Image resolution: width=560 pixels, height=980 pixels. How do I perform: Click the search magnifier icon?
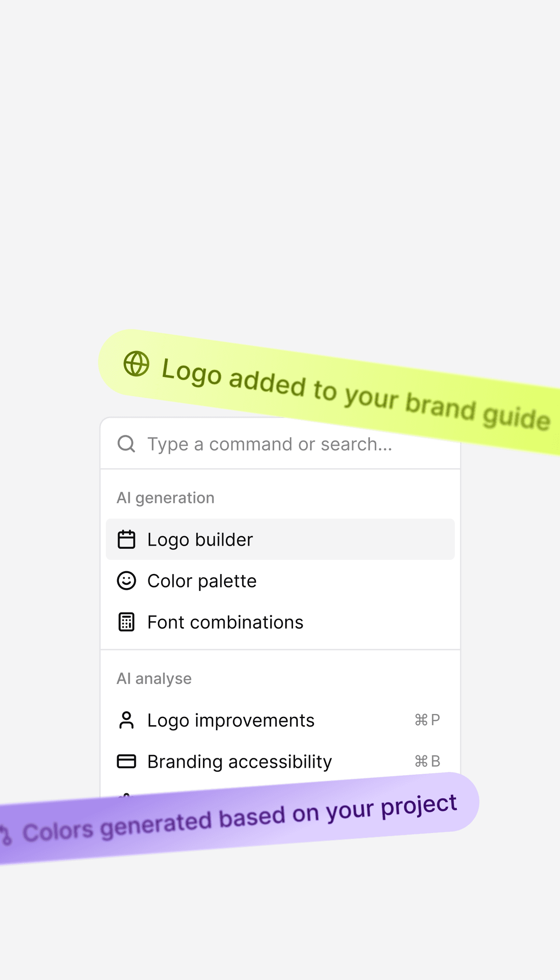[126, 444]
